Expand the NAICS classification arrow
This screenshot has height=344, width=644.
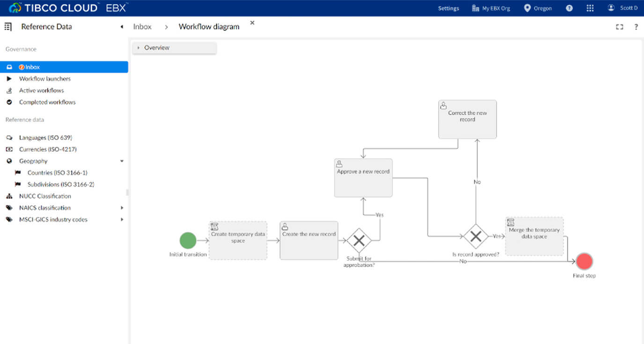[x=122, y=208]
